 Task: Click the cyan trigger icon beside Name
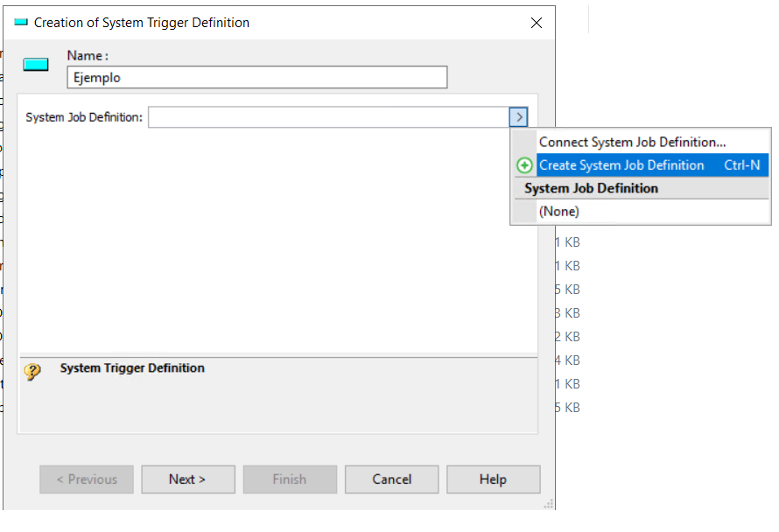pyautogui.click(x=36, y=65)
